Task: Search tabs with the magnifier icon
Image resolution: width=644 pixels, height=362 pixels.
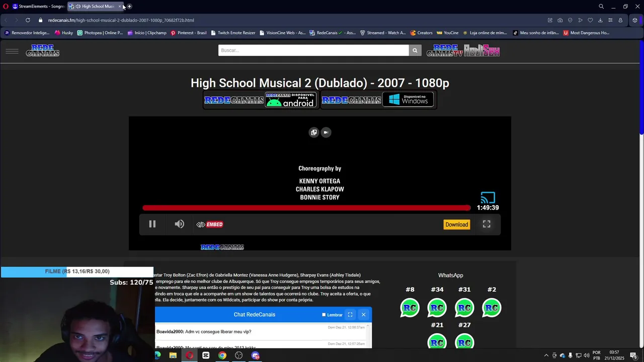Action: click(601, 6)
